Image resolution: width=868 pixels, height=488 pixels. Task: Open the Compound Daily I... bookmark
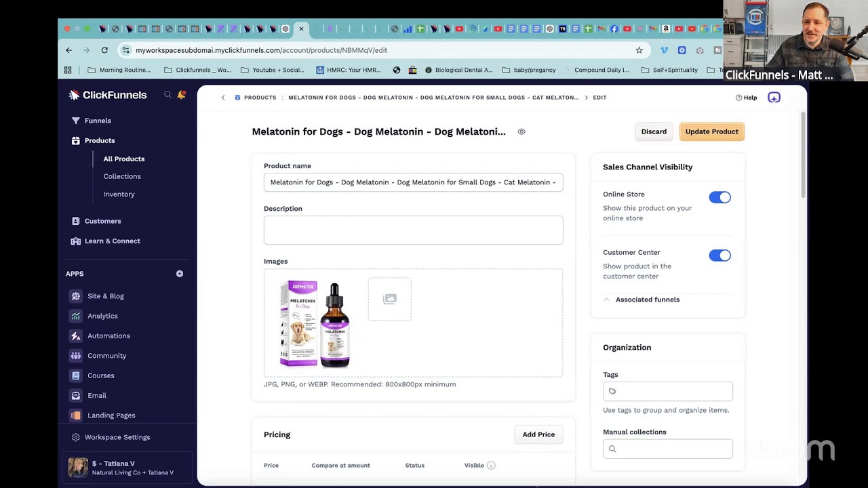[596, 70]
